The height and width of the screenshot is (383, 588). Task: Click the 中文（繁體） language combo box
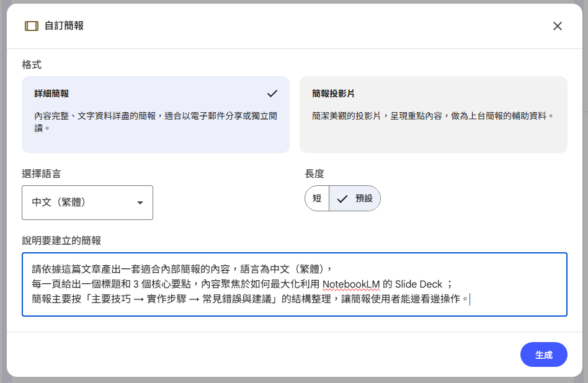point(87,203)
